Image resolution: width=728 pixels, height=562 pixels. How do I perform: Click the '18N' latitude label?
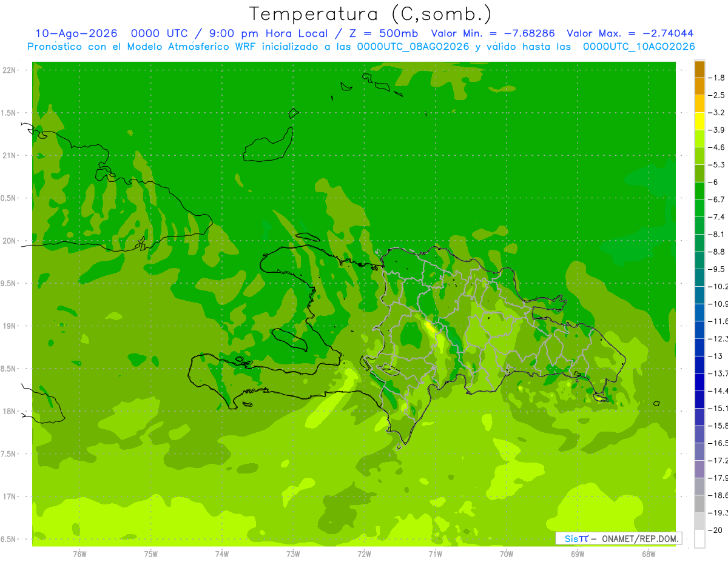(8, 412)
